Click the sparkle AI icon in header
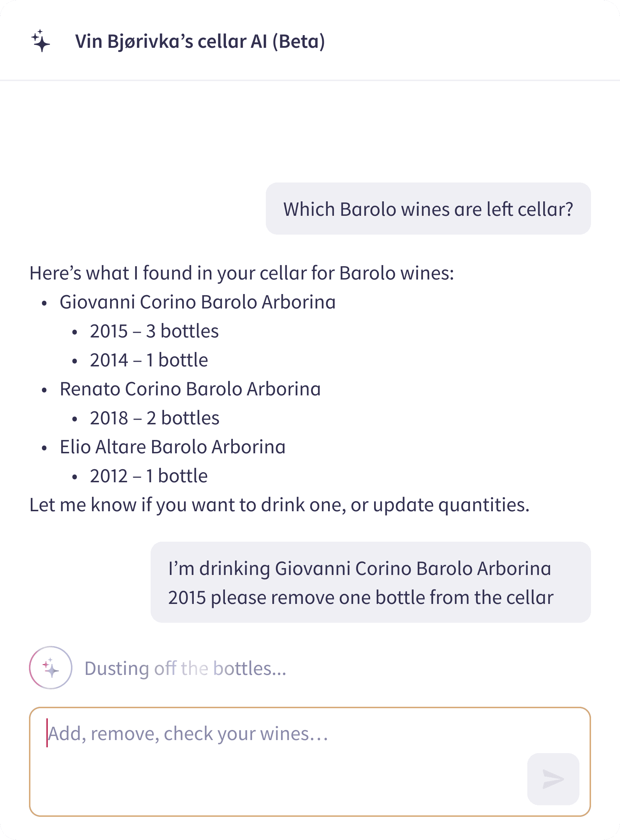Viewport: 620px width, 840px height. 41,41
